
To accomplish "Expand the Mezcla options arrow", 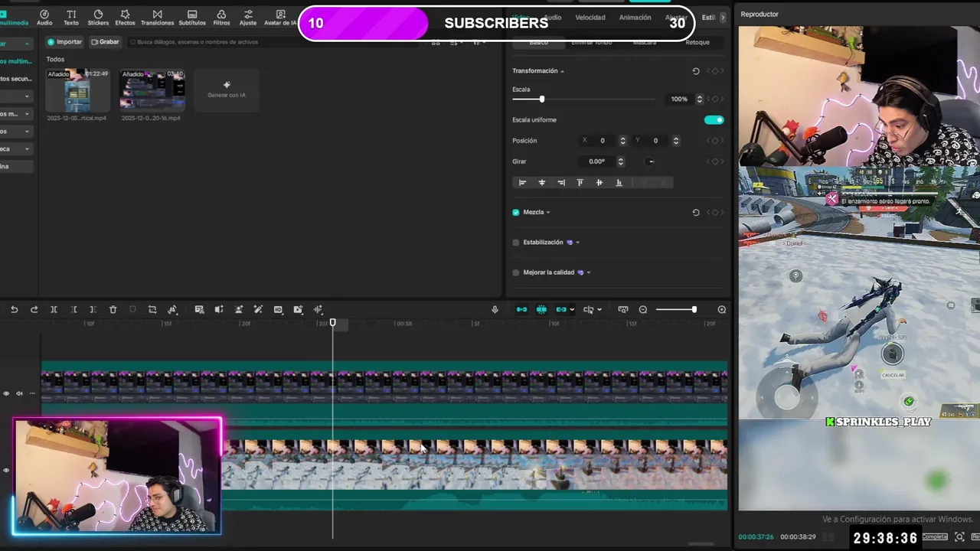I will pyautogui.click(x=547, y=213).
